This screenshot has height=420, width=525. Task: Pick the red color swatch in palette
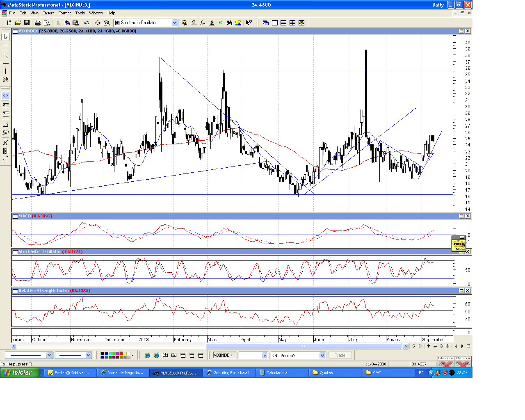click(121, 354)
